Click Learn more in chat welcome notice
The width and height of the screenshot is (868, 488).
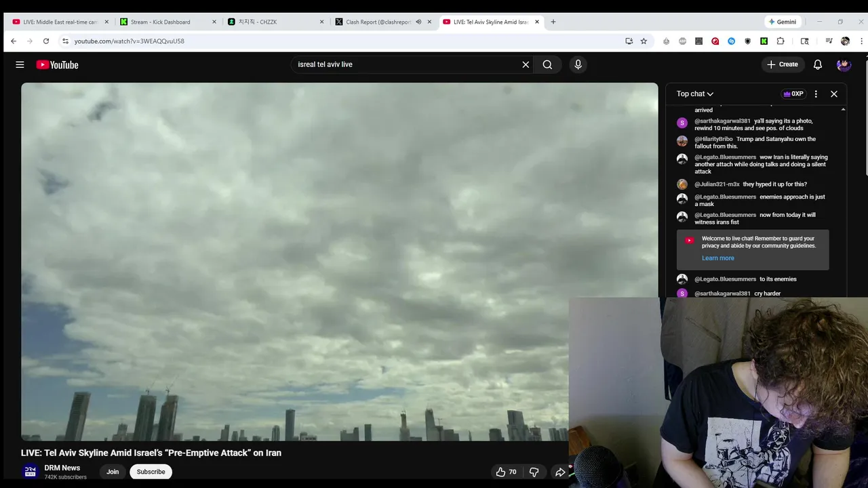click(717, 258)
